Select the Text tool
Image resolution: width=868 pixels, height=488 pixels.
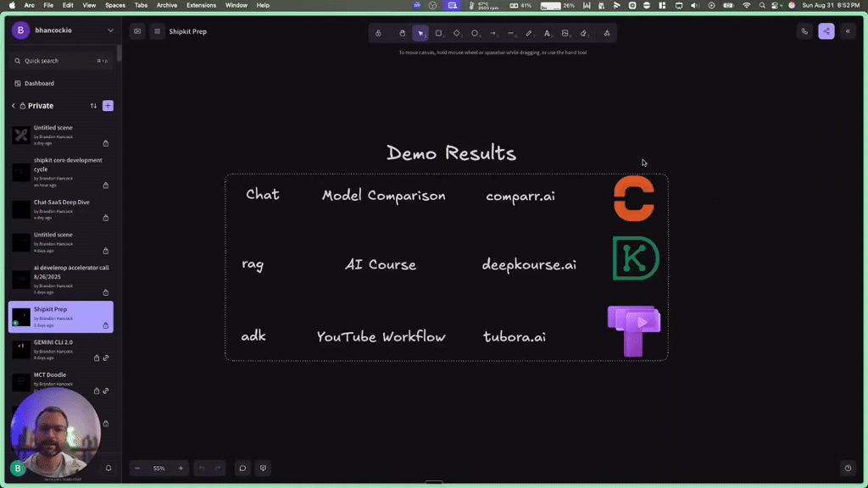(x=547, y=33)
